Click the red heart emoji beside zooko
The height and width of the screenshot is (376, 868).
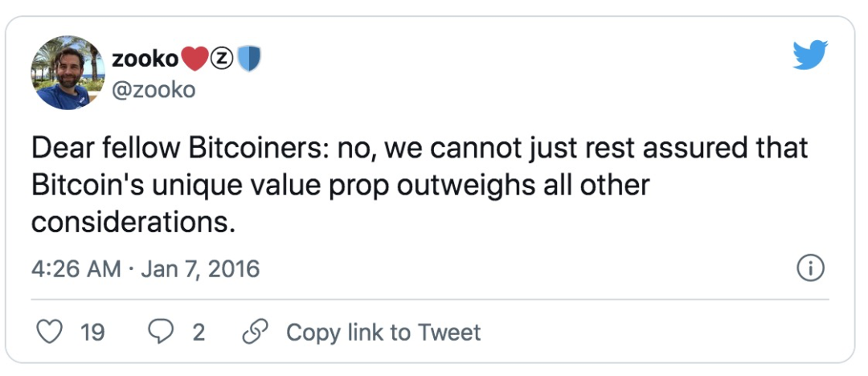(x=194, y=59)
